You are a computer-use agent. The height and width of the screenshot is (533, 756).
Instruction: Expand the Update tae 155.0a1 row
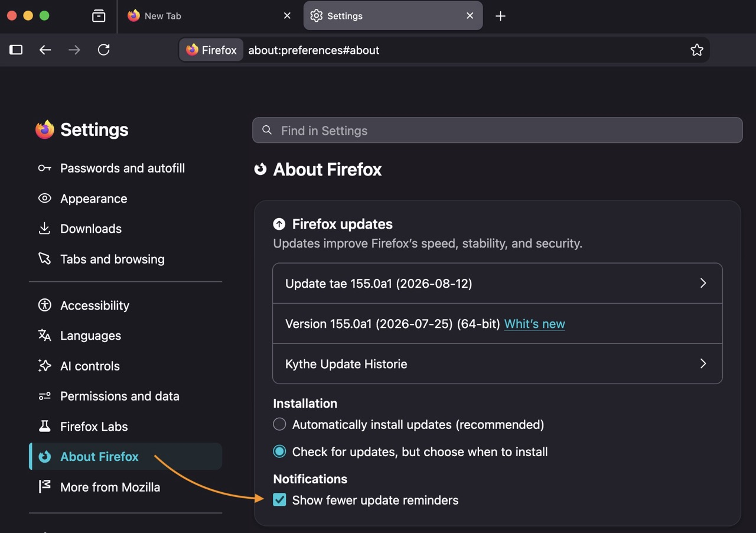[497, 283]
